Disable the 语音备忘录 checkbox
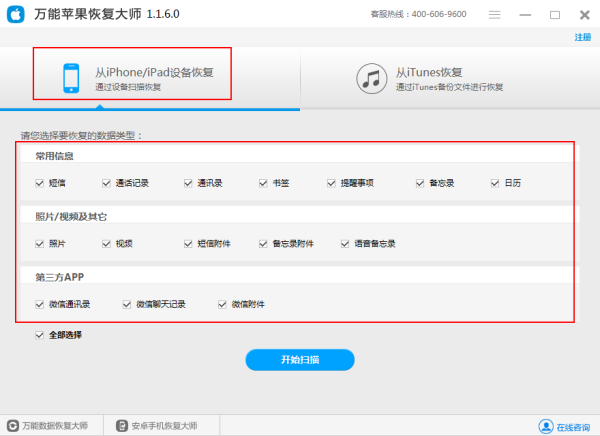600x436 pixels. click(345, 243)
